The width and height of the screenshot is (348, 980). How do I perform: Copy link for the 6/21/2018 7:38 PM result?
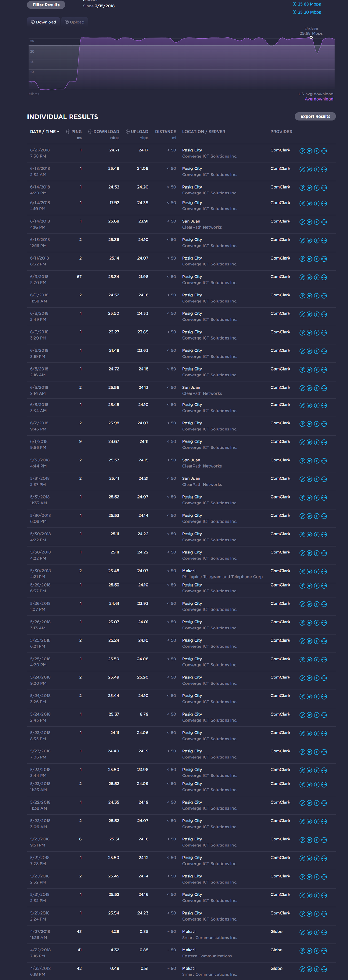point(302,151)
